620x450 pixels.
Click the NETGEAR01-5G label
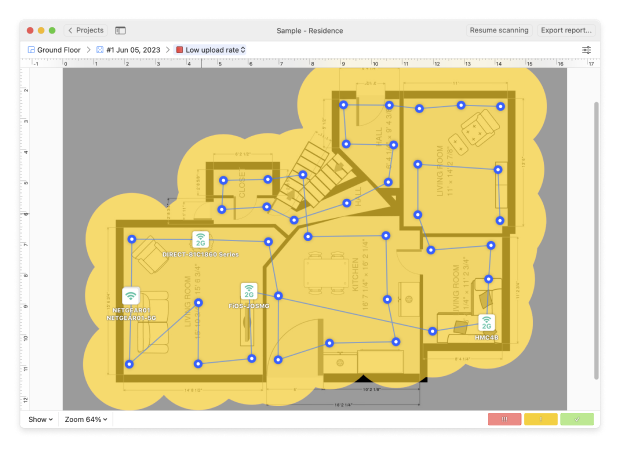(131, 318)
